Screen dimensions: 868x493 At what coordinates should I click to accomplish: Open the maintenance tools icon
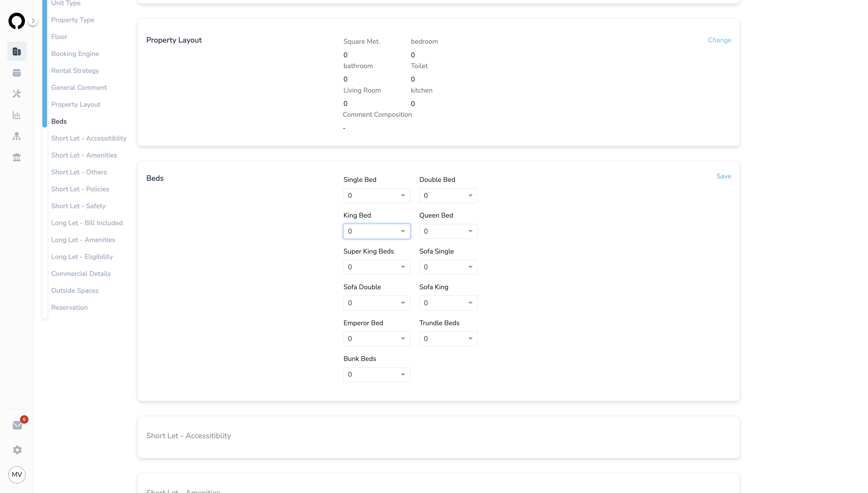click(x=17, y=94)
